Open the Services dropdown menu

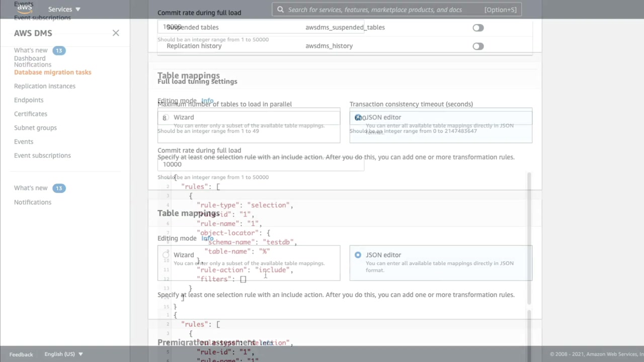64,9
